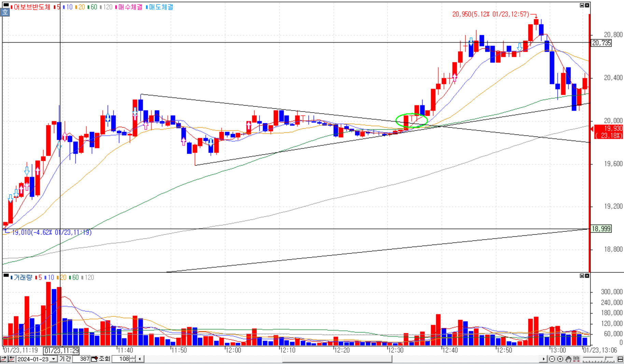
Task: Click the 13:00 time axis label
Action: [x=558, y=350]
